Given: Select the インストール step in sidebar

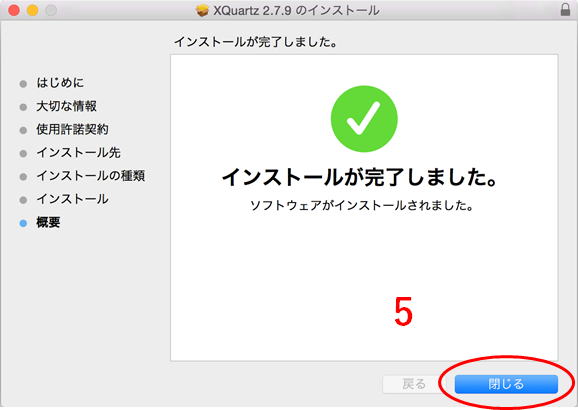Looking at the screenshot, I should tap(72, 199).
